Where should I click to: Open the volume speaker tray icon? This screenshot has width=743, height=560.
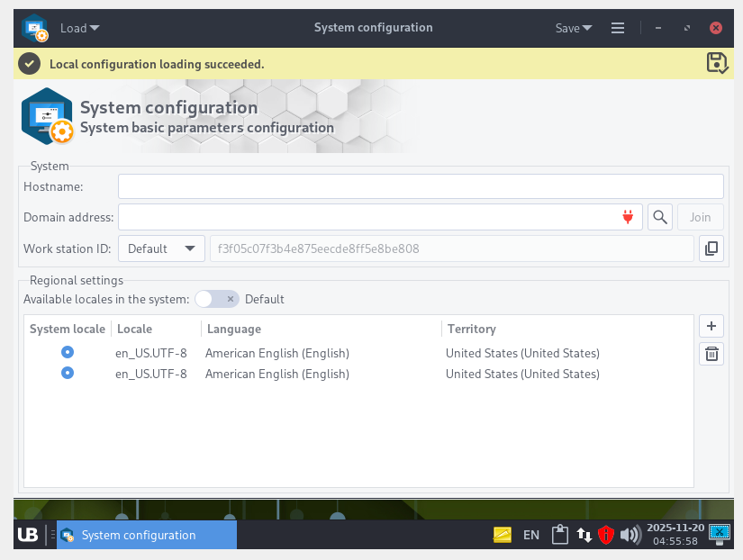[x=630, y=535]
